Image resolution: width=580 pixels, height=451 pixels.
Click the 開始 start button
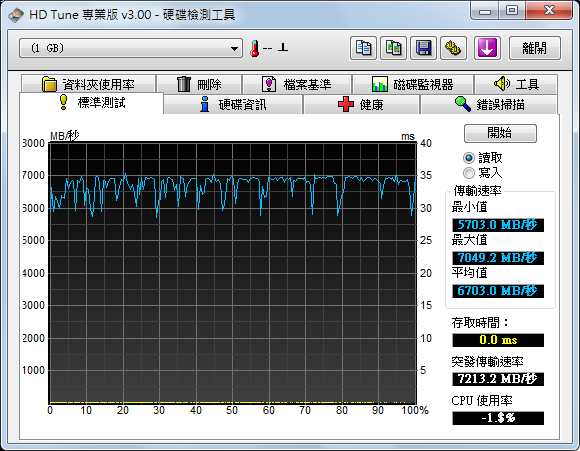500,133
